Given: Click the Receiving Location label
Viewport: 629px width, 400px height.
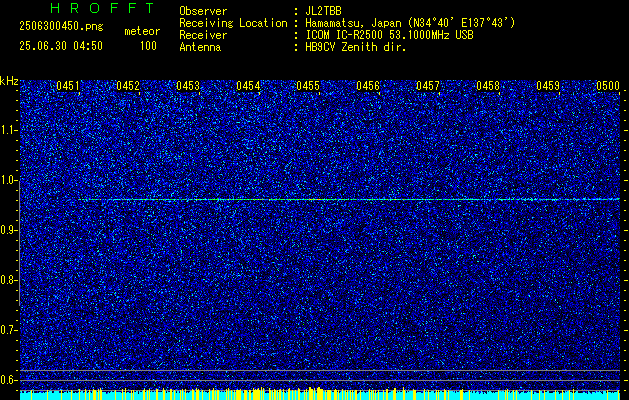Looking at the screenshot, I should (x=233, y=23).
